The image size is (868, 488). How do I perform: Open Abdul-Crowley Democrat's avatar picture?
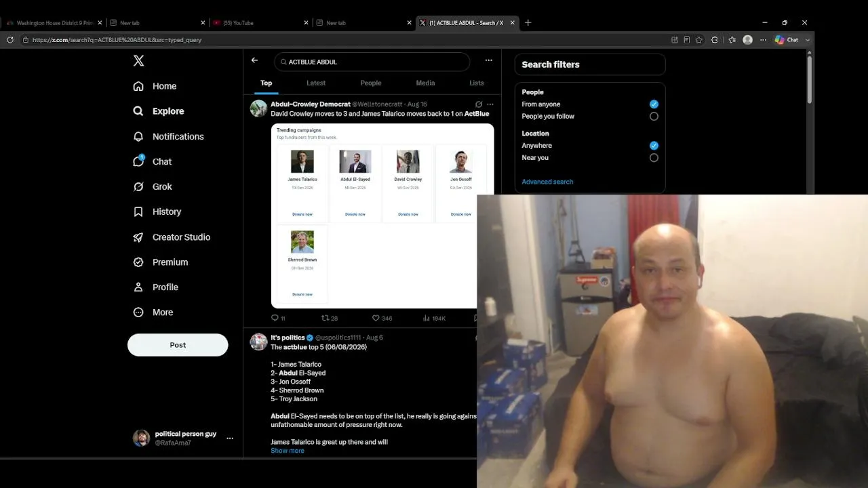(x=258, y=108)
